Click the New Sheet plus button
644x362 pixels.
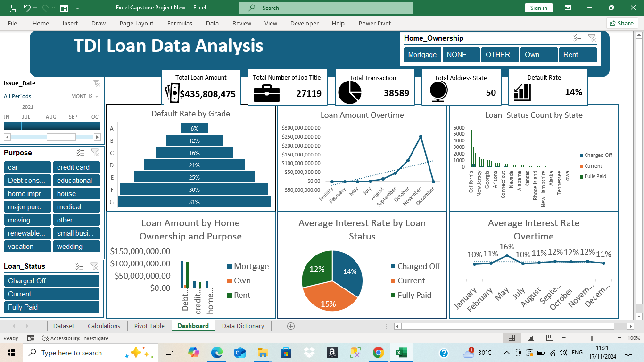tap(291, 326)
